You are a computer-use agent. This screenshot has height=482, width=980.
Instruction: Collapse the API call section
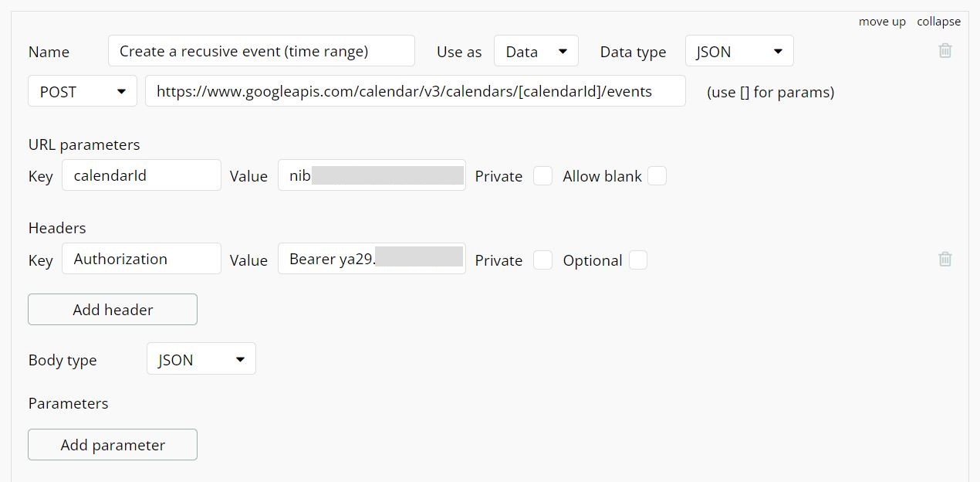pyautogui.click(x=938, y=22)
